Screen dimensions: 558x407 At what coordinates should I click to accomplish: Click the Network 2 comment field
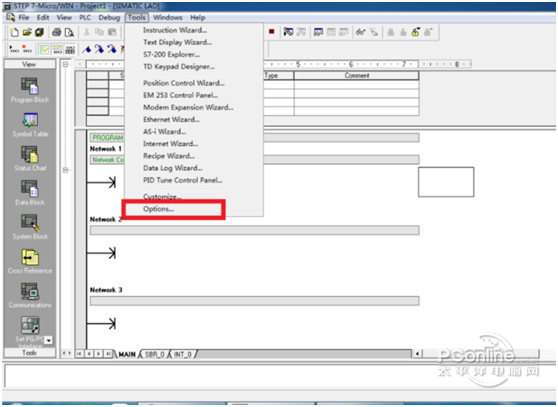coord(254,231)
